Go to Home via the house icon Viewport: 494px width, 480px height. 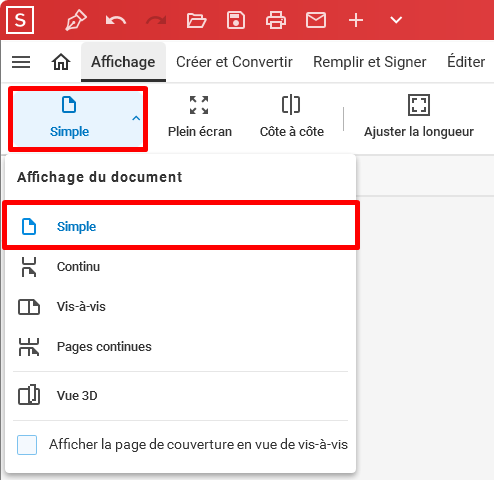[x=61, y=62]
